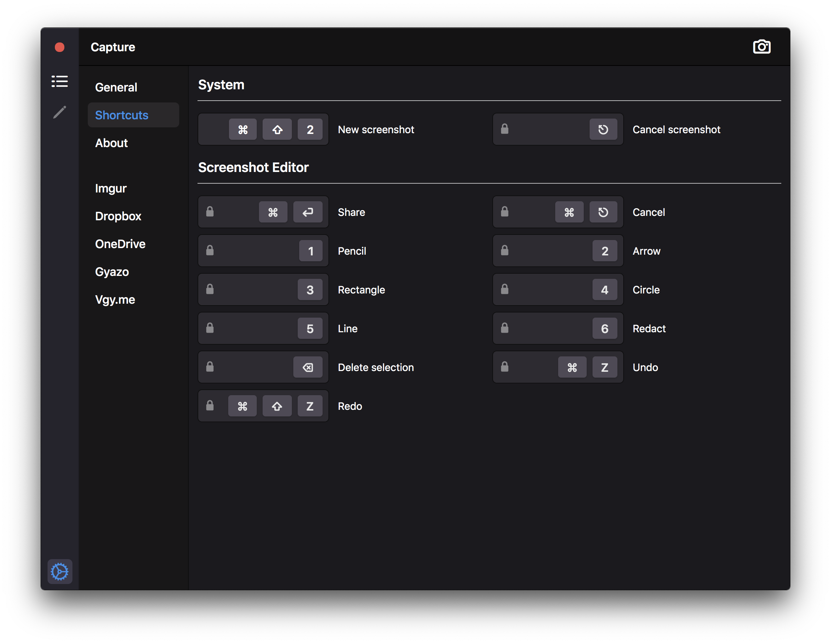Open Imgur upload settings
Image resolution: width=831 pixels, height=644 pixels.
(x=111, y=188)
